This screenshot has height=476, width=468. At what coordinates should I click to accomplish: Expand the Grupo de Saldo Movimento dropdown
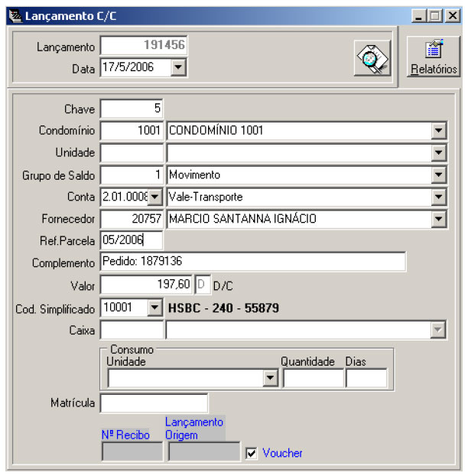click(438, 175)
